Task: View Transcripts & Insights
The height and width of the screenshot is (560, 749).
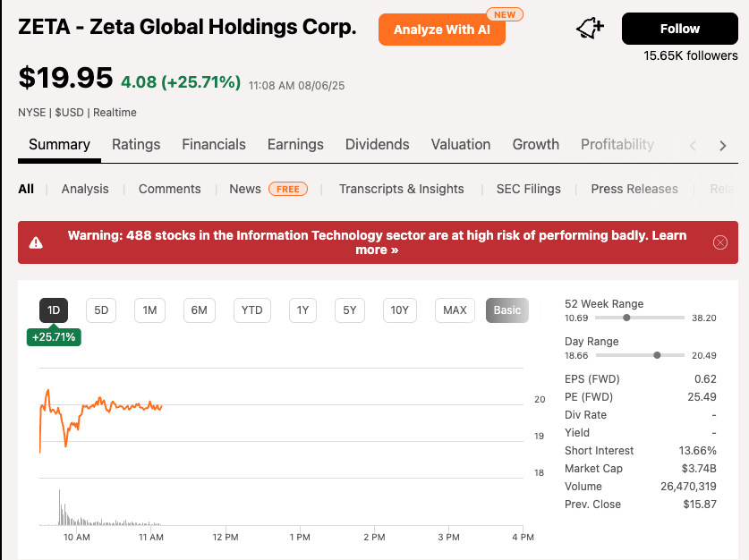Action: [x=401, y=189]
